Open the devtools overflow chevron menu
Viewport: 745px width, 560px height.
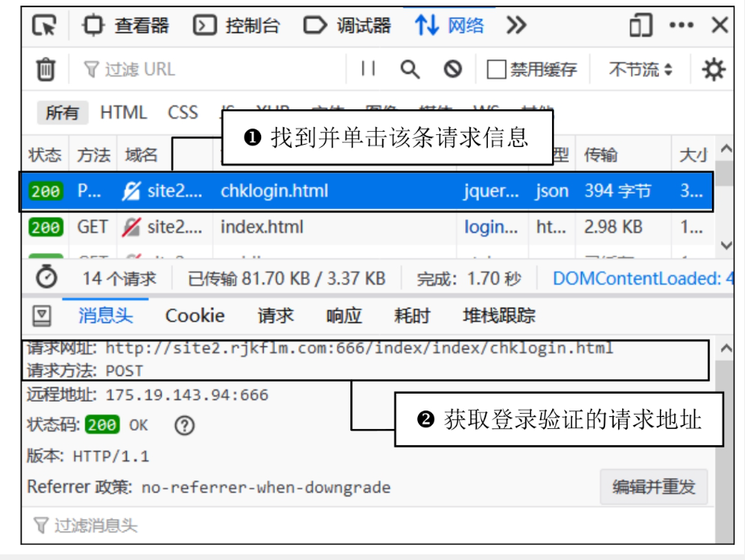pos(515,25)
